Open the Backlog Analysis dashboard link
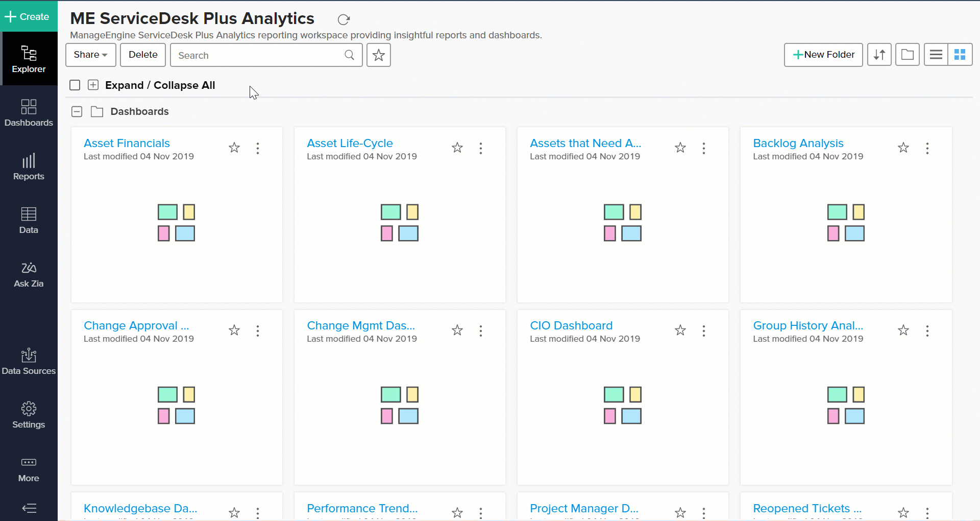 pos(798,144)
